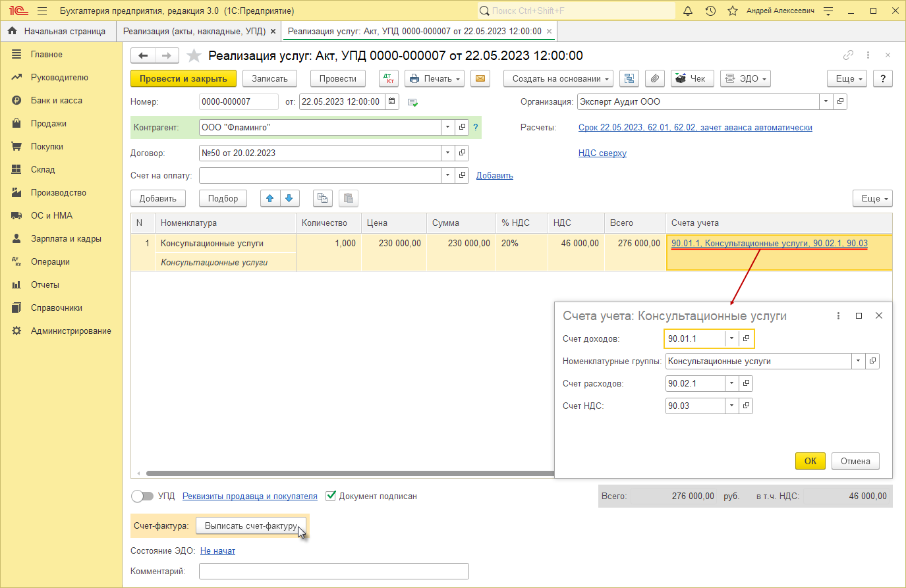Image resolution: width=906 pixels, height=588 pixels.
Task: Expand Номенклатурные группы dropdown
Action: coord(858,361)
